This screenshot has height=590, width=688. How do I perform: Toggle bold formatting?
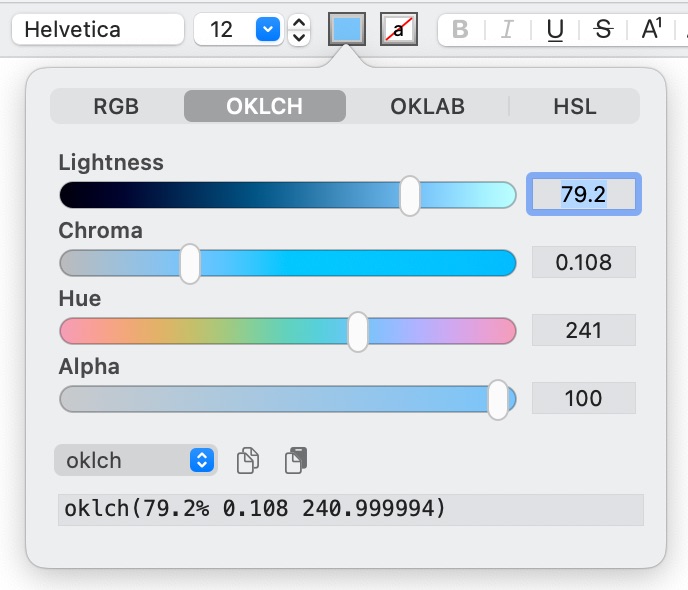(460, 30)
